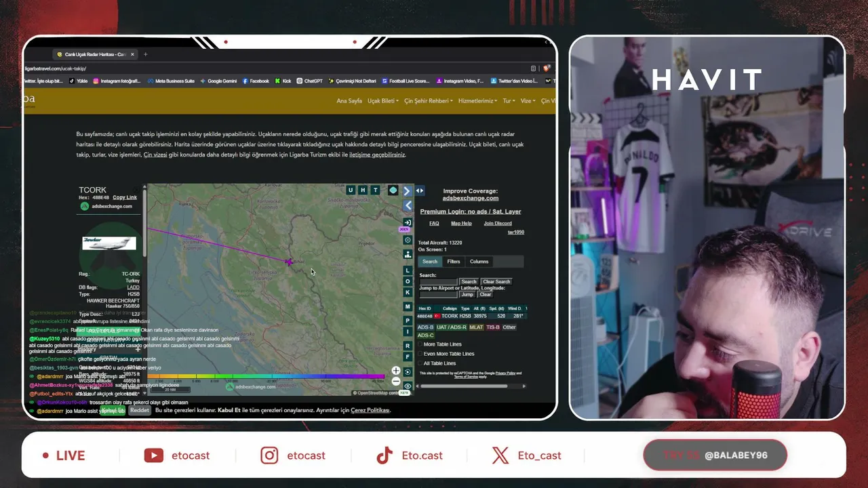Click the Jump button
This screenshot has width=868, height=488.
(467, 295)
